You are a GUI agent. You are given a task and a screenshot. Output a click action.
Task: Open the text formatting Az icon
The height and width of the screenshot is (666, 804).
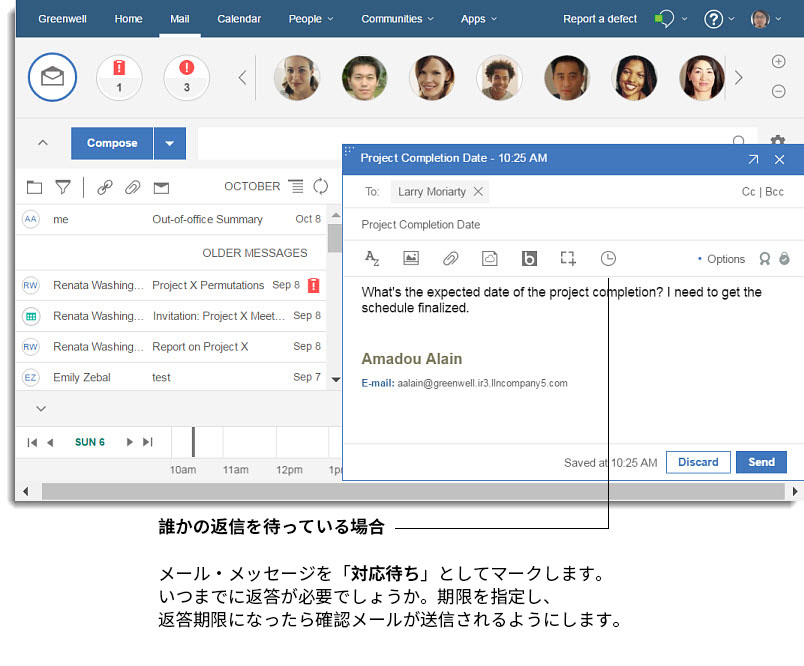pyautogui.click(x=372, y=258)
